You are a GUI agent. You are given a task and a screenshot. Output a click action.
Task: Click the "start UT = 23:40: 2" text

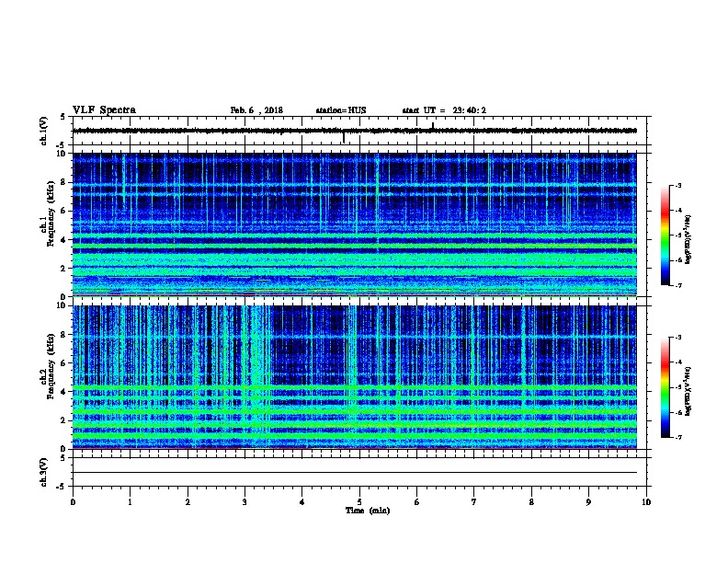pos(444,110)
